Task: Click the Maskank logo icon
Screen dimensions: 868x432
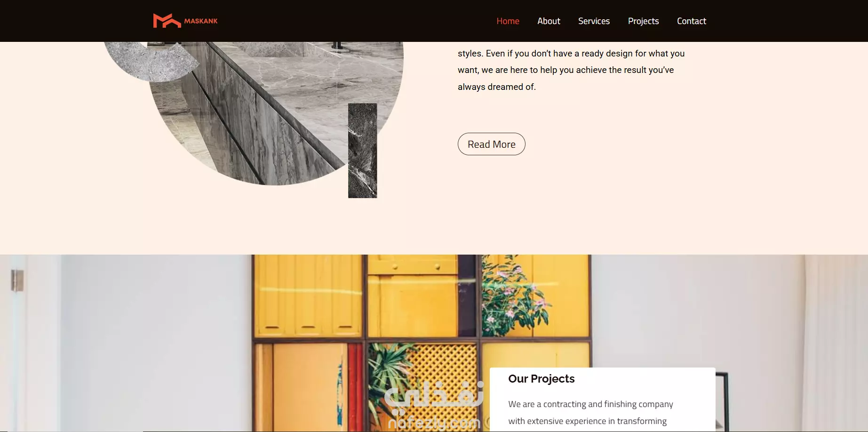Action: point(167,21)
